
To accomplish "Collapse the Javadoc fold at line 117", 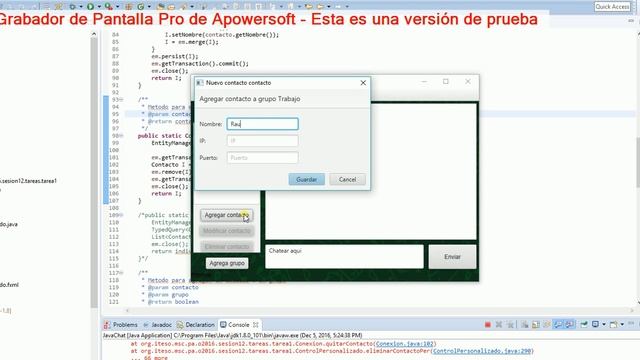I will [x=121, y=273].
